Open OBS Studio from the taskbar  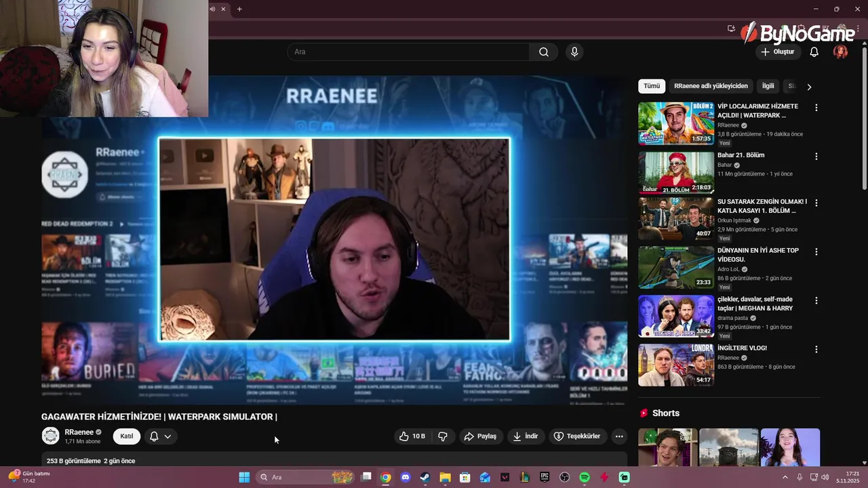tap(564, 477)
